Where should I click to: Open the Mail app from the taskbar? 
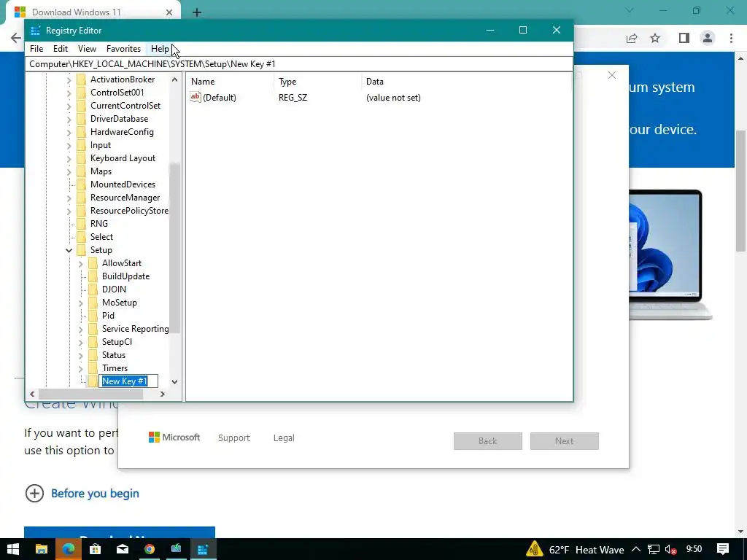coord(123,550)
